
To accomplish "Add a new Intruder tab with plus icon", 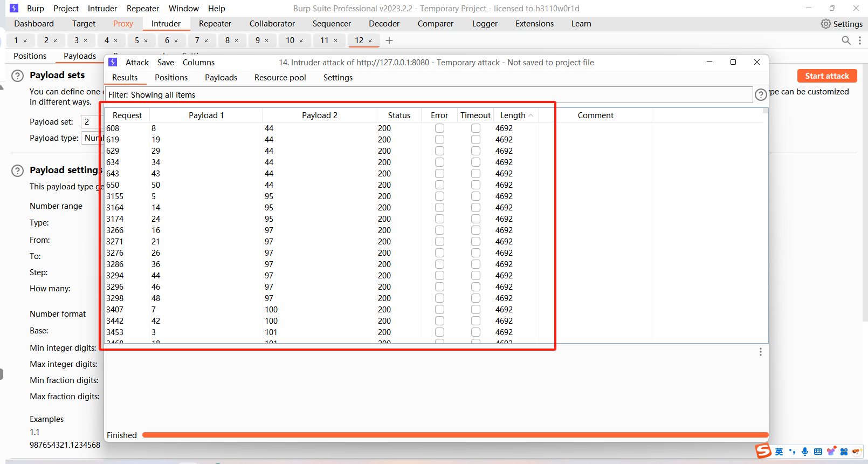I will coord(389,40).
